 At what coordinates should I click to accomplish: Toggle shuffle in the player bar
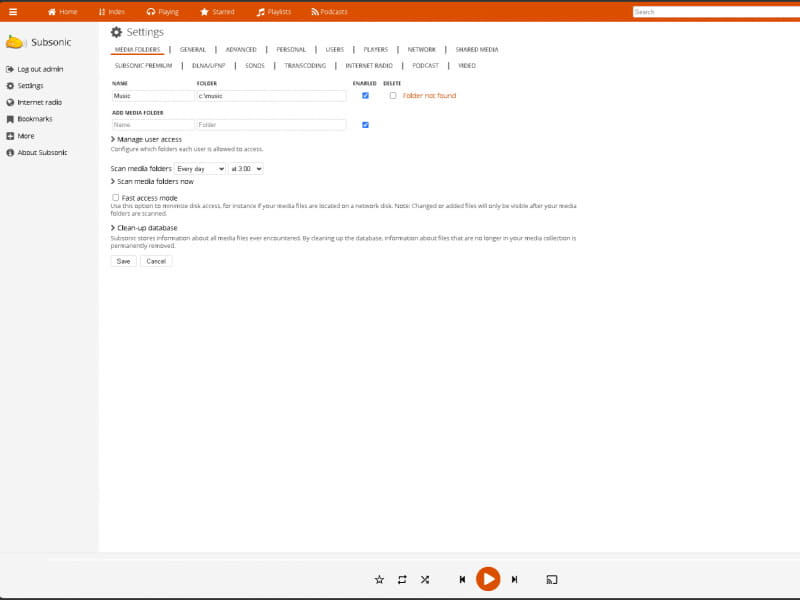(x=425, y=580)
